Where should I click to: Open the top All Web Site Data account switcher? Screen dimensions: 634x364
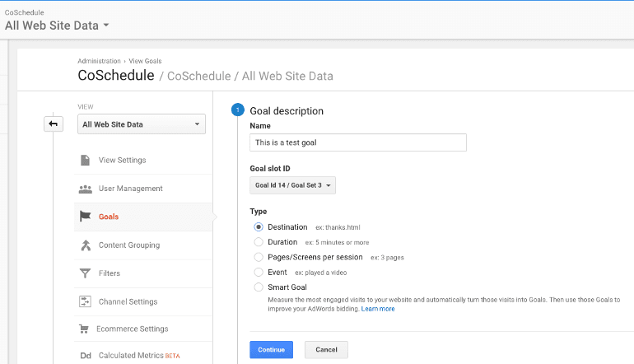click(57, 26)
